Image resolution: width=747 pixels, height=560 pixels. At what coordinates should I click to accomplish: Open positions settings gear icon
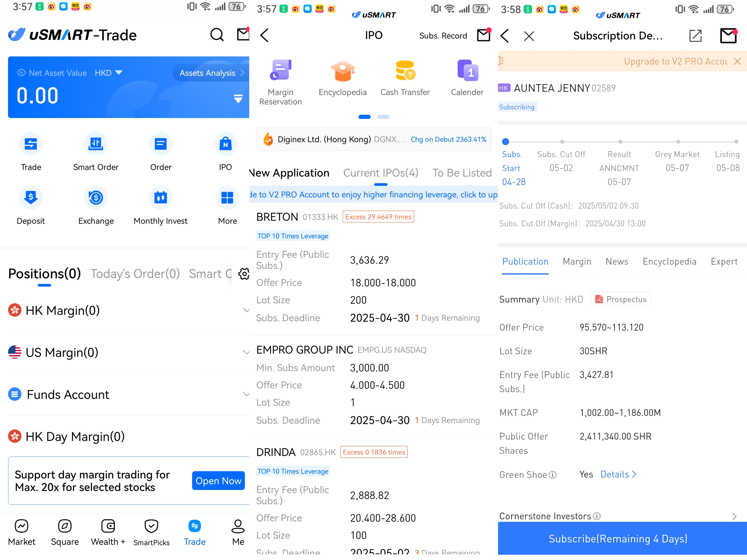coord(244,274)
